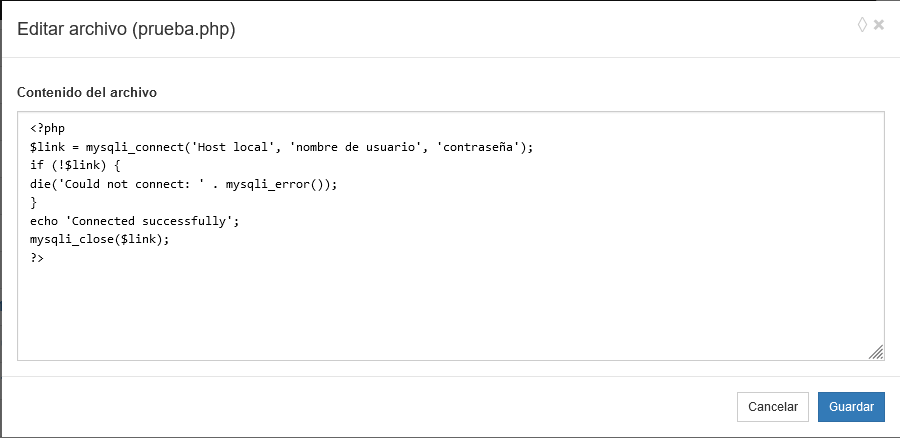Place cursor on the '?>' closing tag
Viewport: 900px width, 438px height.
coord(37,258)
